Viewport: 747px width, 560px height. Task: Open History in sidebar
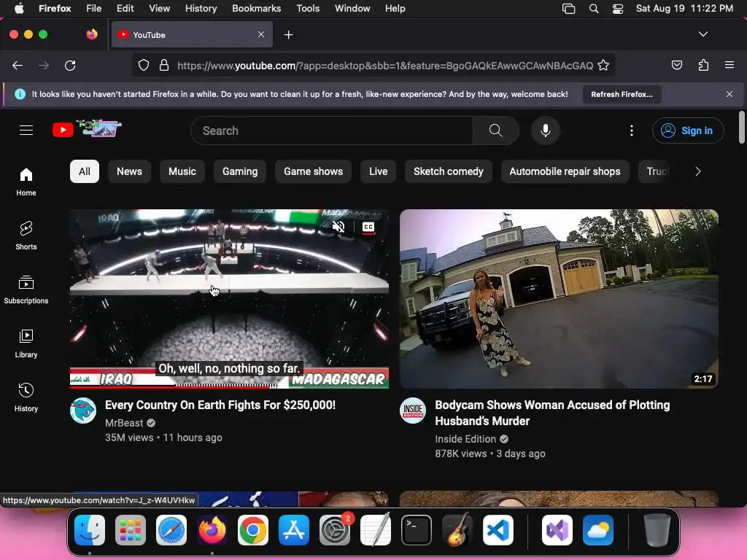pos(26,397)
